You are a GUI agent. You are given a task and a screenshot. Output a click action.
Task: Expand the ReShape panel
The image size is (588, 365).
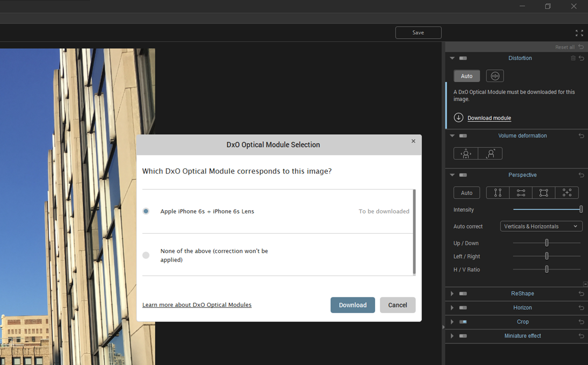(452, 294)
